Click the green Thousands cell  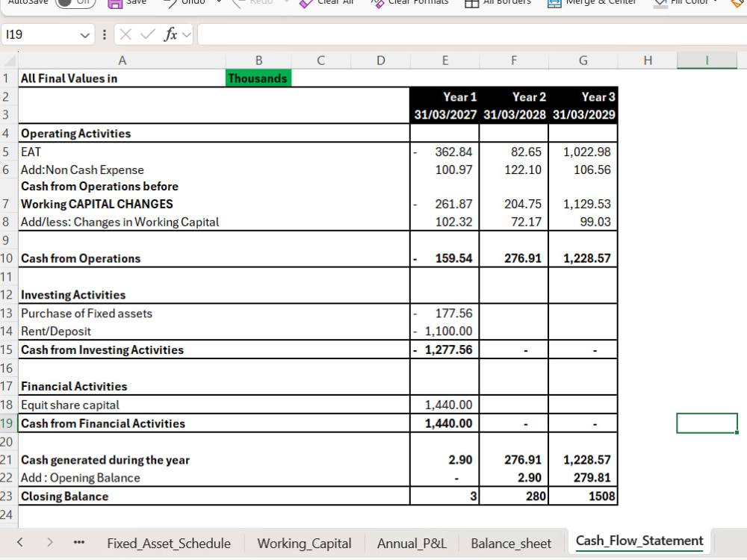(x=258, y=78)
